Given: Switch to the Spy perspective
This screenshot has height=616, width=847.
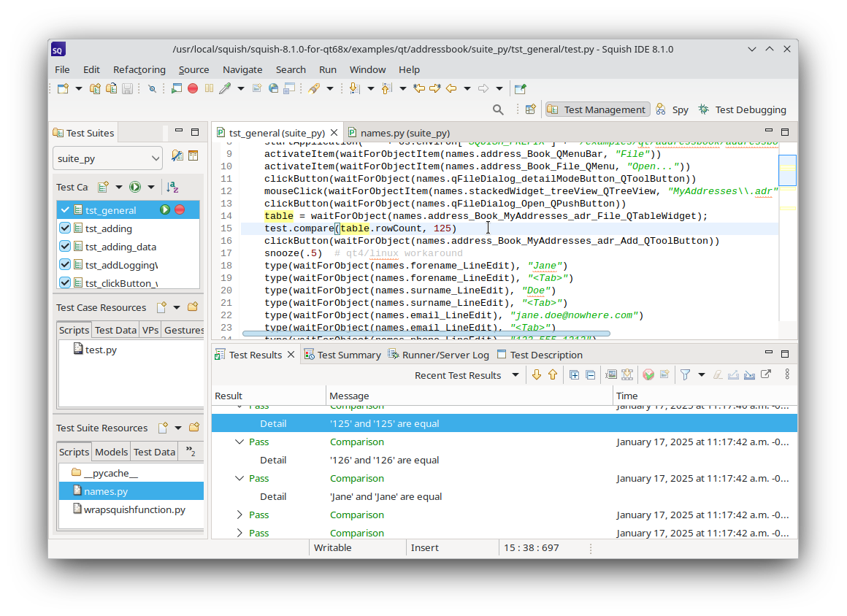Looking at the screenshot, I should (672, 109).
